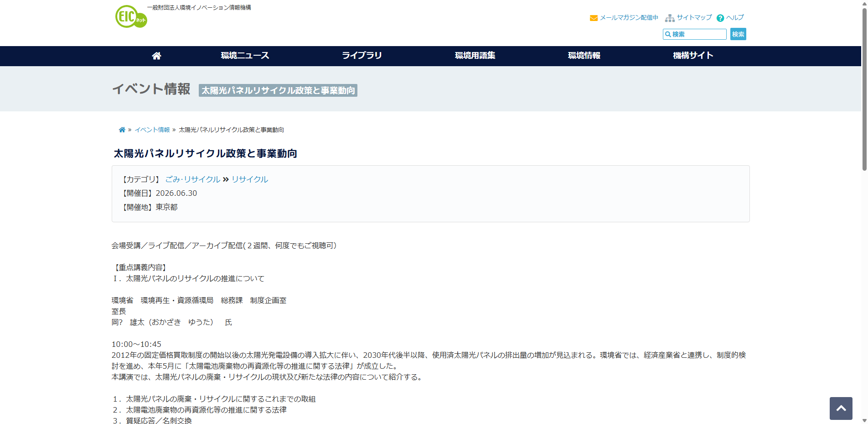Viewport: 868px width, 424px height.
Task: Click the sitemap icon
Action: (x=670, y=18)
